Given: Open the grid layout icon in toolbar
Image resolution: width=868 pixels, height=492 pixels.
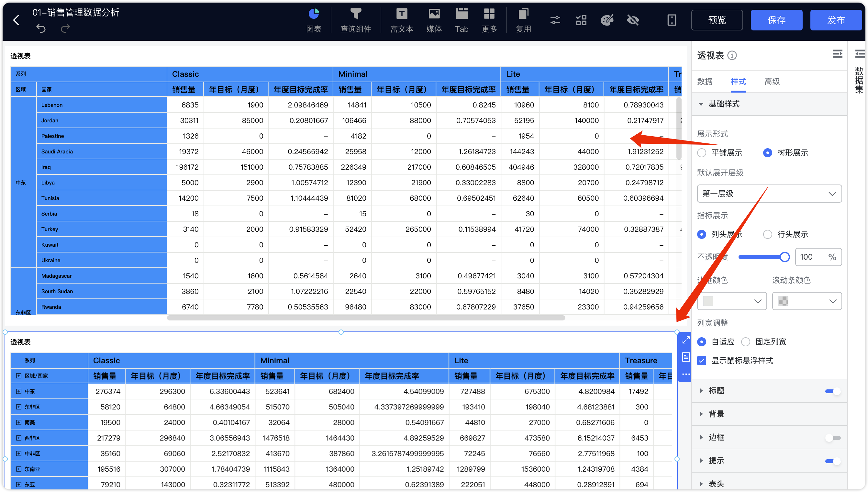Looking at the screenshot, I should coord(581,20).
